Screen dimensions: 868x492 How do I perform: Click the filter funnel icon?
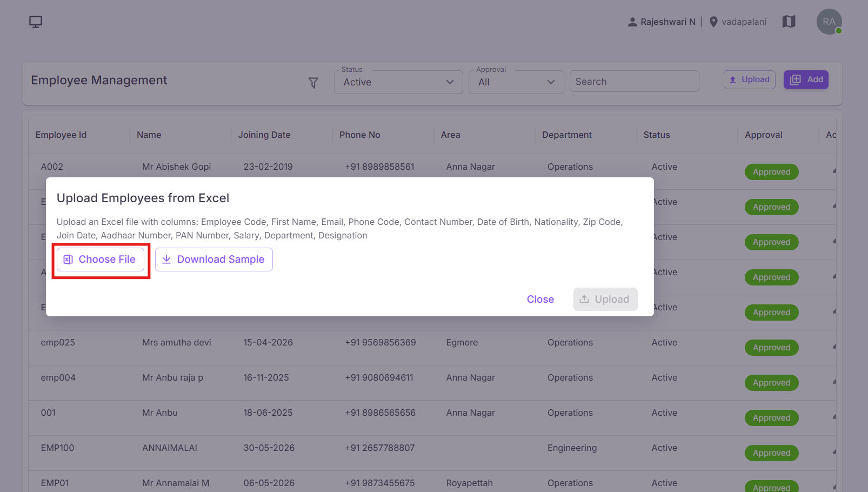coord(313,83)
